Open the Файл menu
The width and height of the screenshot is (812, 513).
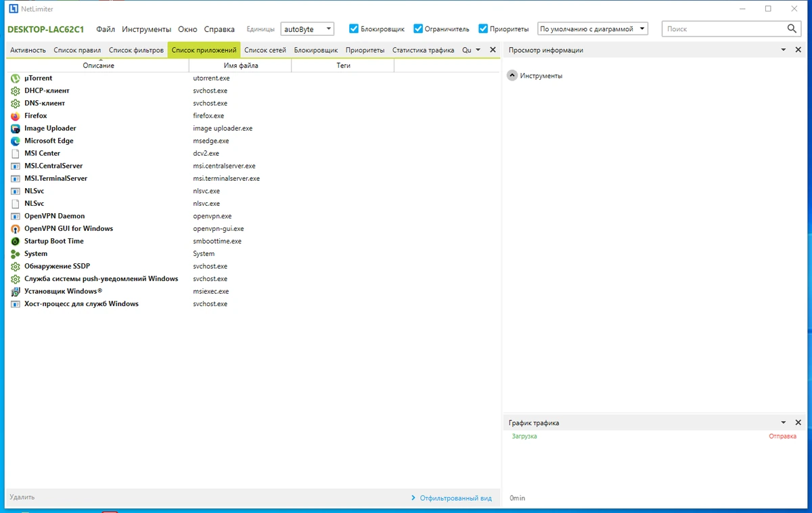coord(106,29)
